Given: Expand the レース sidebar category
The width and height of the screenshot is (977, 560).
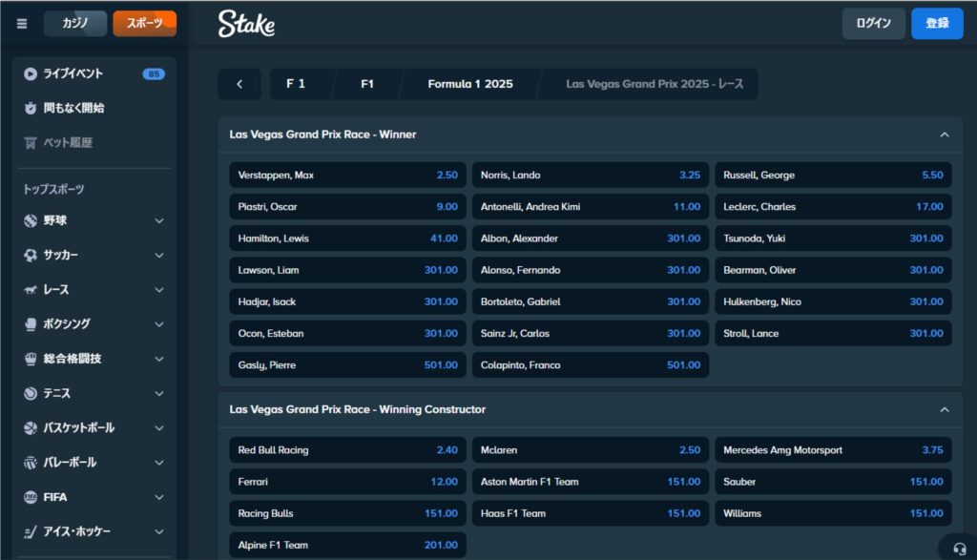Looking at the screenshot, I should (x=159, y=290).
